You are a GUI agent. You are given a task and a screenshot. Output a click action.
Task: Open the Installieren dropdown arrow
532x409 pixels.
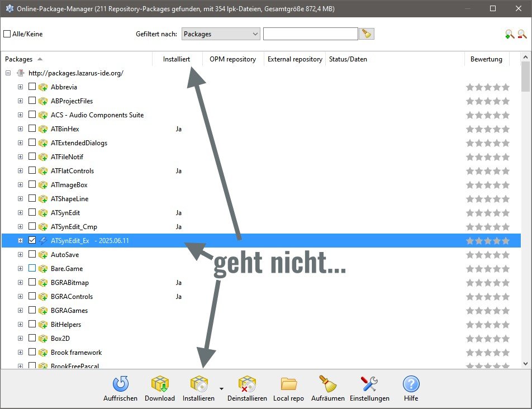(221, 389)
